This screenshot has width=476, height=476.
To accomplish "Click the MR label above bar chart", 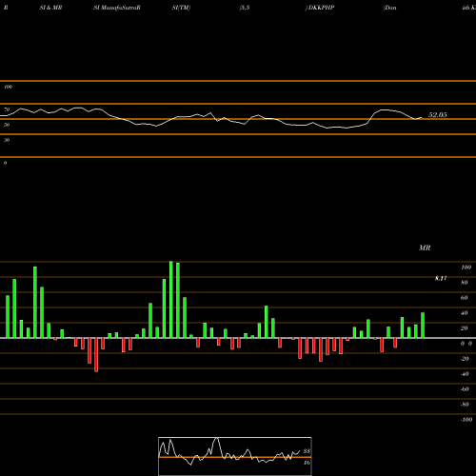I will click(x=425, y=248).
